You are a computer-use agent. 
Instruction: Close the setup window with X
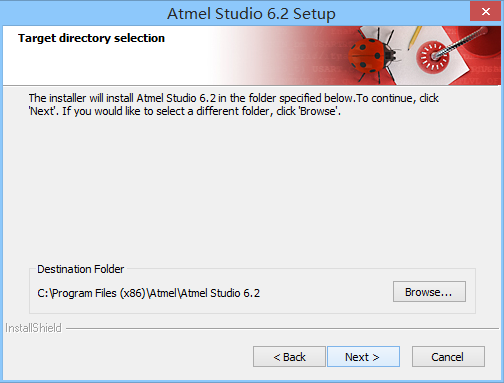[486, 11]
